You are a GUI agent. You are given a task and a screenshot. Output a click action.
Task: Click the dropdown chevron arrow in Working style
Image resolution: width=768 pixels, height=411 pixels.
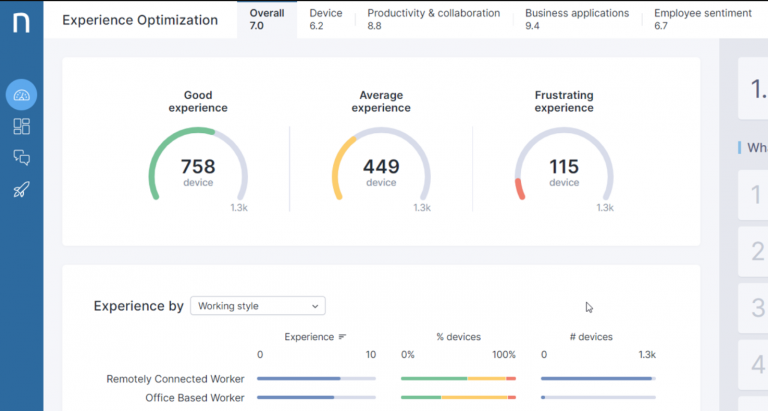click(315, 306)
